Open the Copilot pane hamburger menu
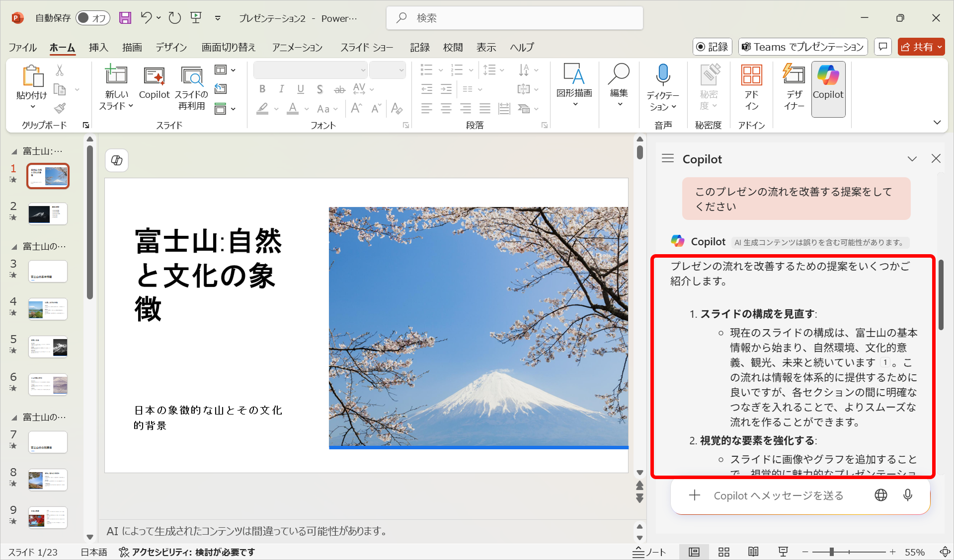954x560 pixels. tap(668, 158)
